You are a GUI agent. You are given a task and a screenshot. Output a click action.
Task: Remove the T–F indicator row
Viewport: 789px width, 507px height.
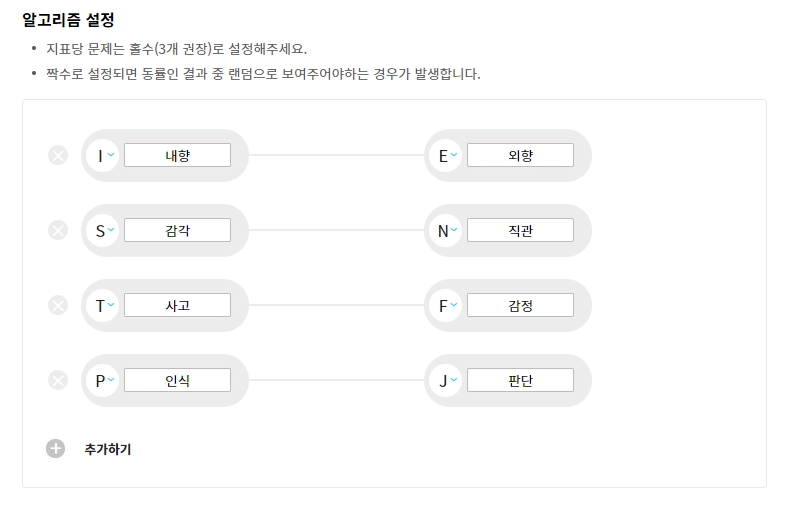click(58, 305)
